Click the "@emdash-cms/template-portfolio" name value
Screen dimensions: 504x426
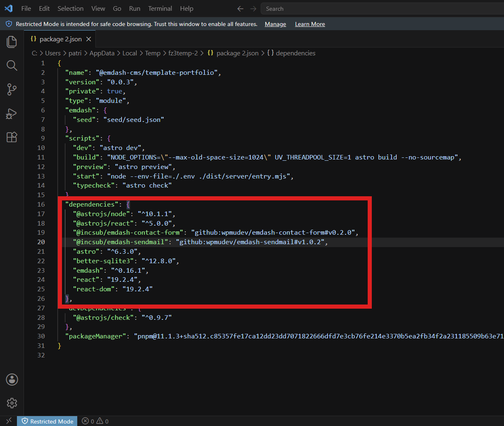157,73
